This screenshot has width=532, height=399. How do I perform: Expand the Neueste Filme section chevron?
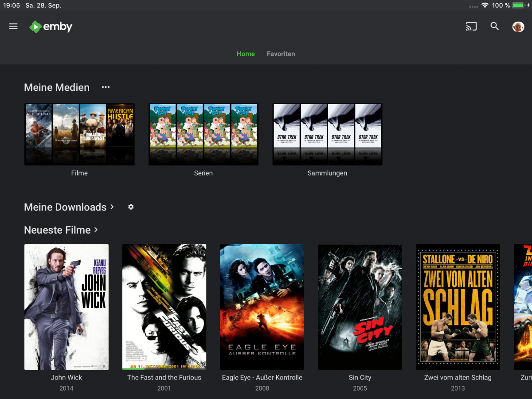coord(96,230)
